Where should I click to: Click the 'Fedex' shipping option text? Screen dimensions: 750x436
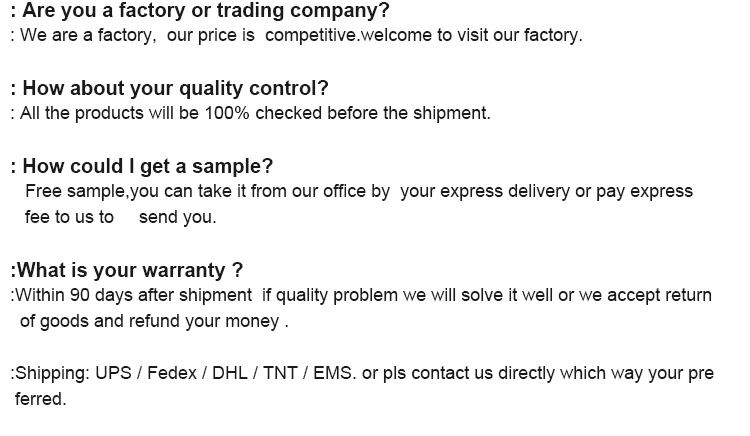[x=174, y=374]
